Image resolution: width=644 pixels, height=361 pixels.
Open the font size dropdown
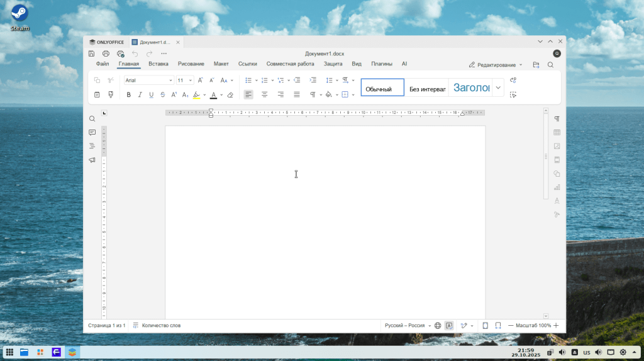point(191,81)
